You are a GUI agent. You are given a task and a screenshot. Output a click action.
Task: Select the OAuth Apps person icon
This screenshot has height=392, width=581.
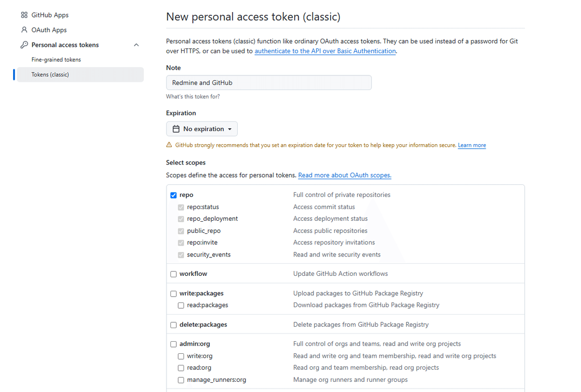click(x=24, y=30)
